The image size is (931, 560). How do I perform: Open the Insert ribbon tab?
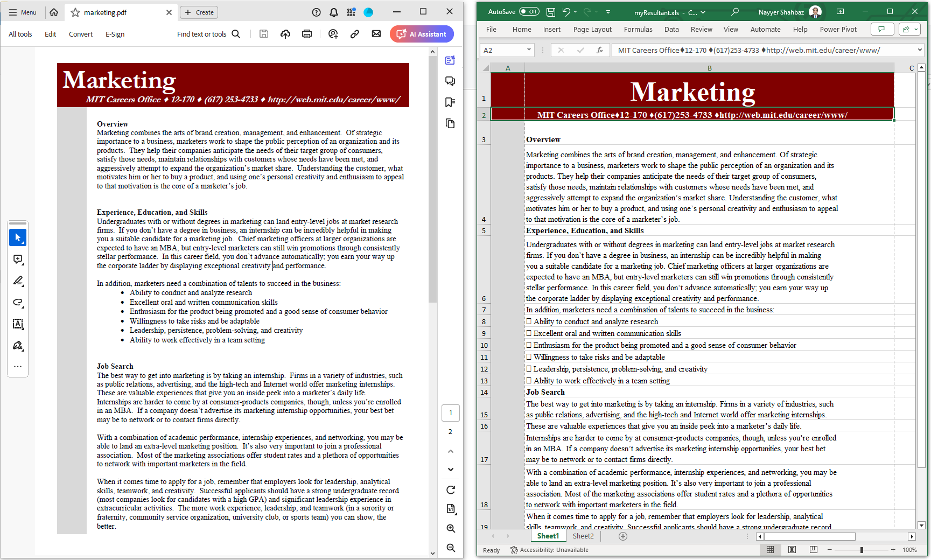tap(551, 30)
